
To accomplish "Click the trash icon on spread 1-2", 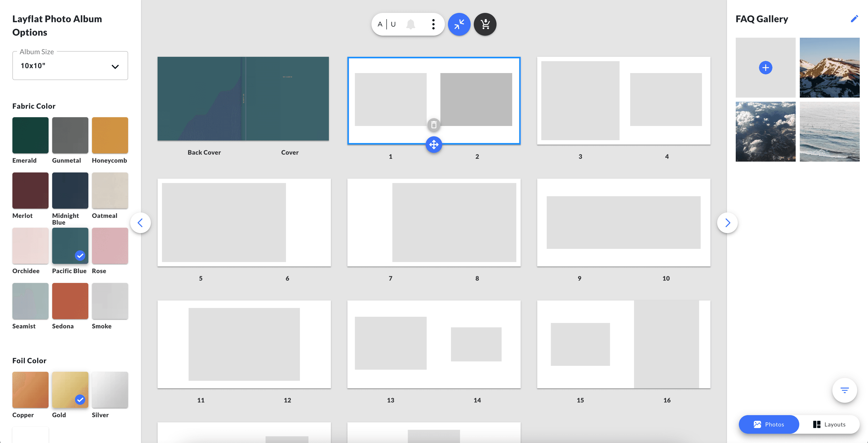I will (434, 125).
